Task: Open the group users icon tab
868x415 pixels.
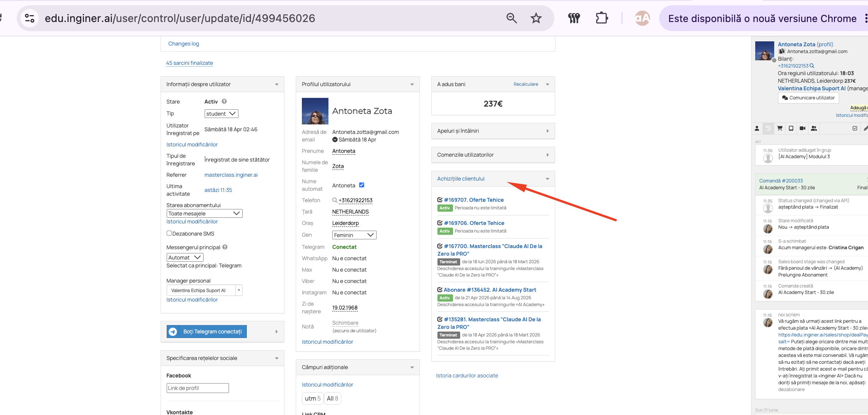Action: point(814,129)
